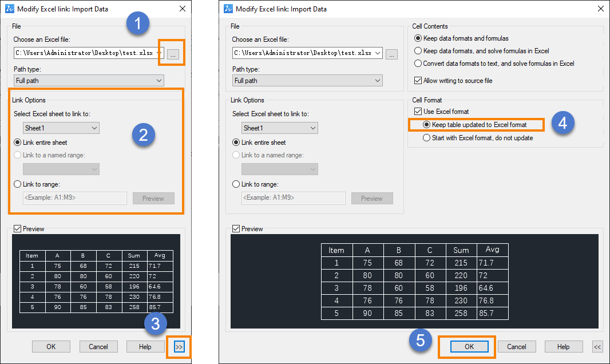Click range input field in right dialog

pos(294,198)
